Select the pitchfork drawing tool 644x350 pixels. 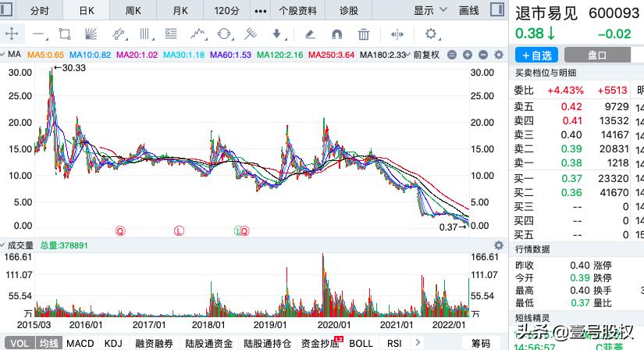point(251,34)
